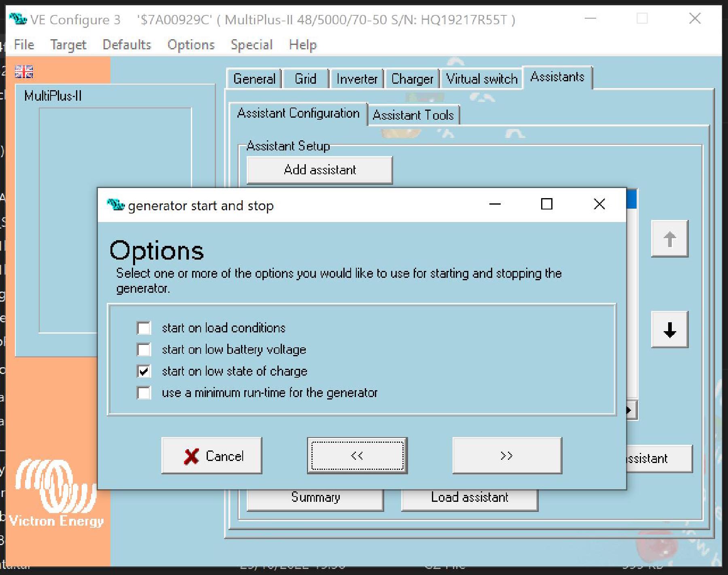This screenshot has width=728, height=575.
Task: Switch to the Assistant Tools tab
Action: point(414,115)
